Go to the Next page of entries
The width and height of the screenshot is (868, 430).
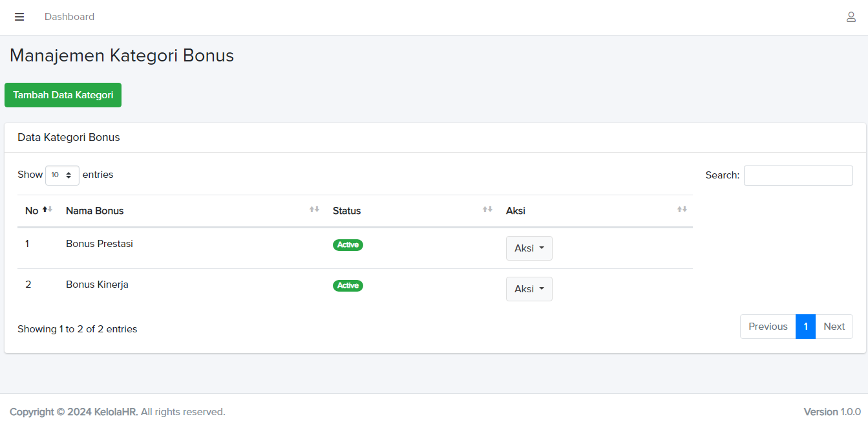tap(834, 327)
